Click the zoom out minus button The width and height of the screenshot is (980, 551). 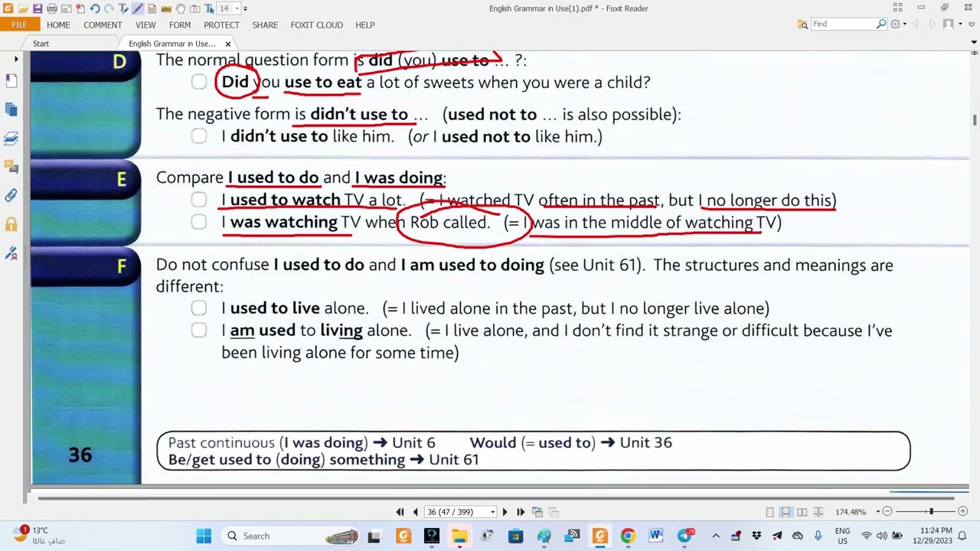pyautogui.click(x=887, y=511)
